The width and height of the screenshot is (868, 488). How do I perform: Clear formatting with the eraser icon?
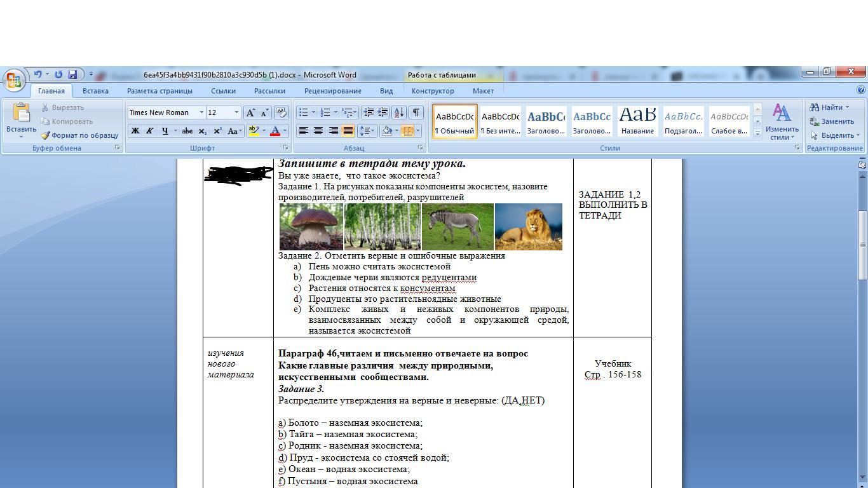281,112
